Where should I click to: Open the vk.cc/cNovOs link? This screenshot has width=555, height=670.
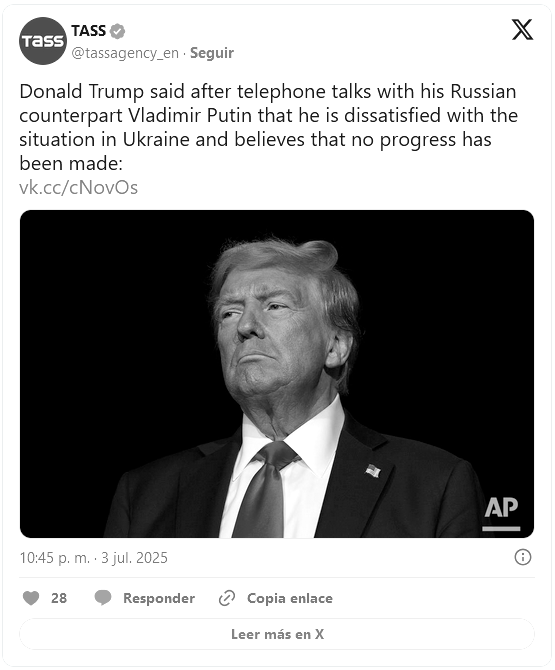coord(79,188)
